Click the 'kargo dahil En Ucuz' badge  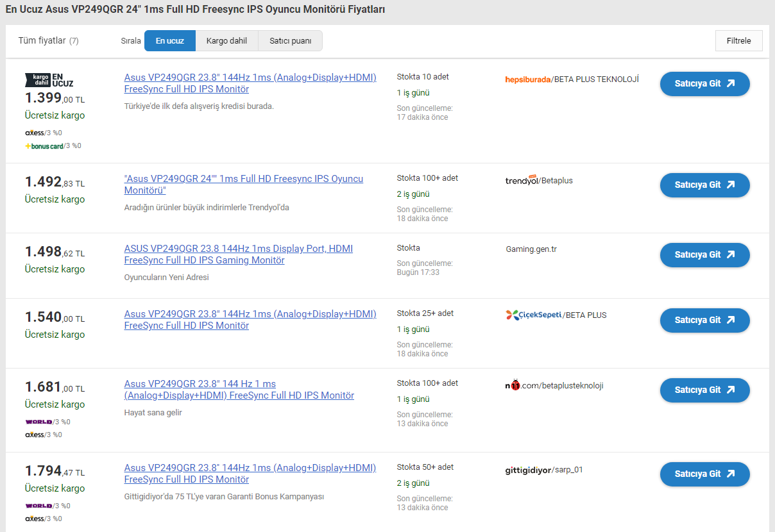click(49, 79)
